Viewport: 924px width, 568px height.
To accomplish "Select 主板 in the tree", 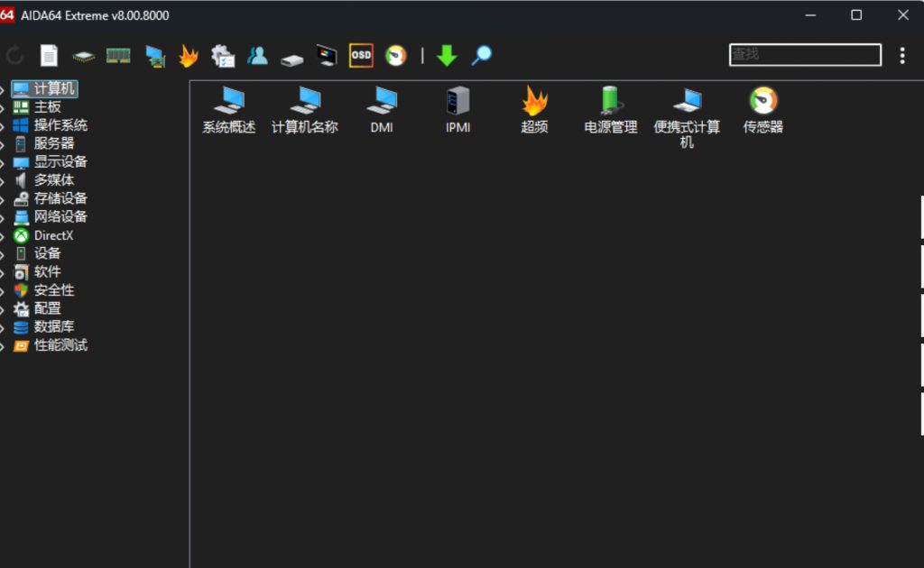I will click(x=37, y=107).
